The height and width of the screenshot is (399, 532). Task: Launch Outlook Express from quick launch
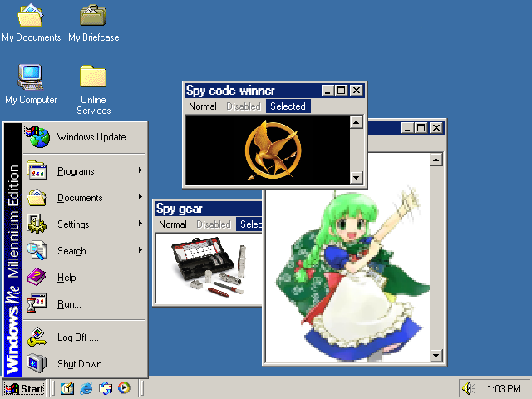click(x=106, y=388)
